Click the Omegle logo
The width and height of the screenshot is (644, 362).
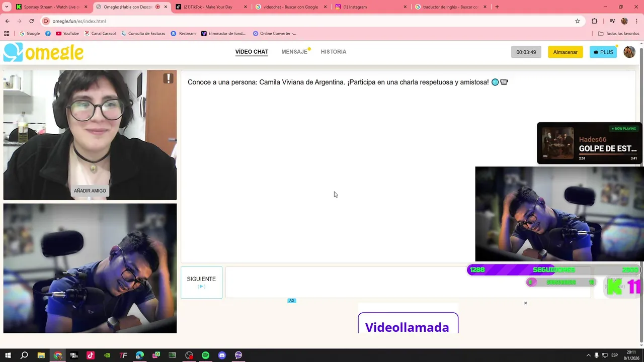(43, 52)
